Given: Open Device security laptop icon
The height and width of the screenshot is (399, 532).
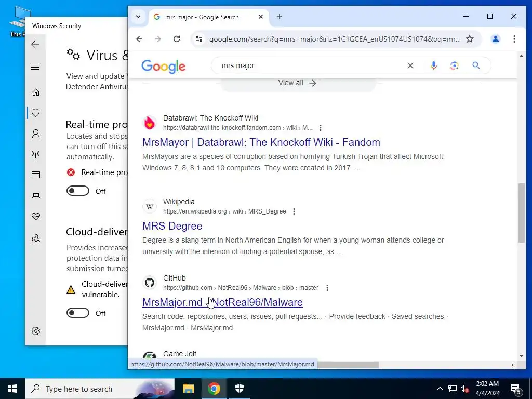Looking at the screenshot, I should pyautogui.click(x=36, y=196).
